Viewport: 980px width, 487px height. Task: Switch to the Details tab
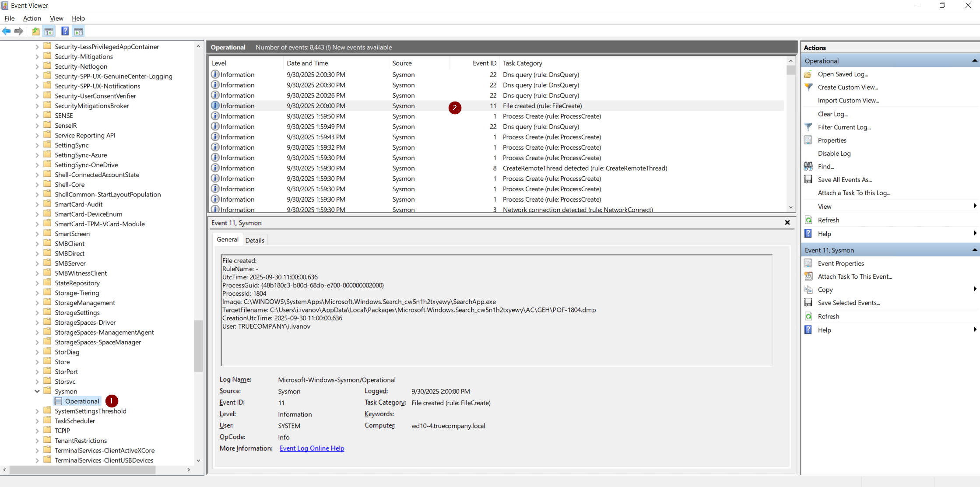(255, 240)
